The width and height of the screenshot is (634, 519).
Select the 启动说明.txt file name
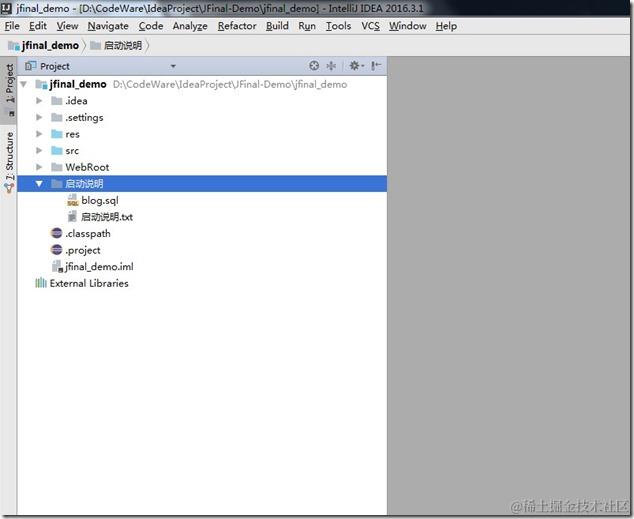coord(107,217)
